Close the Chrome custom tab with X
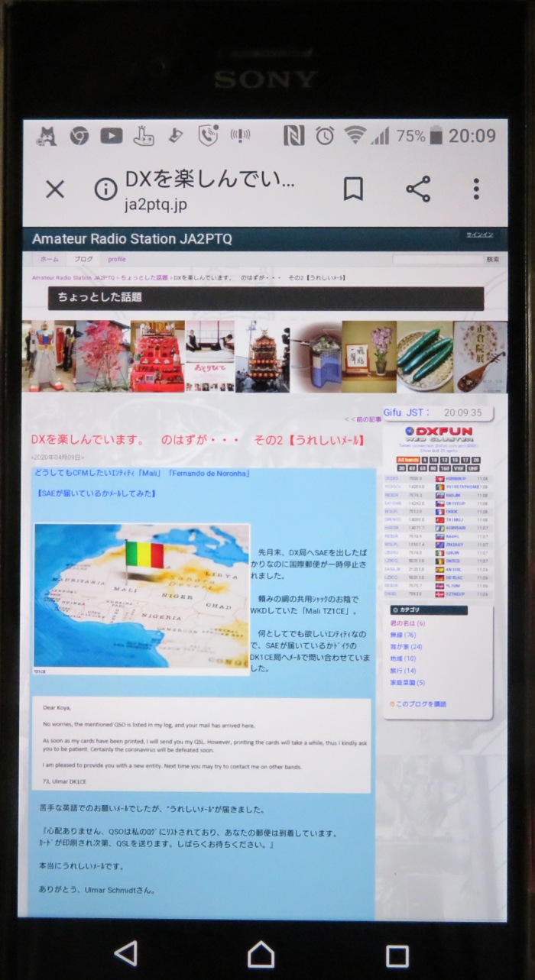The image size is (535, 980). click(55, 189)
